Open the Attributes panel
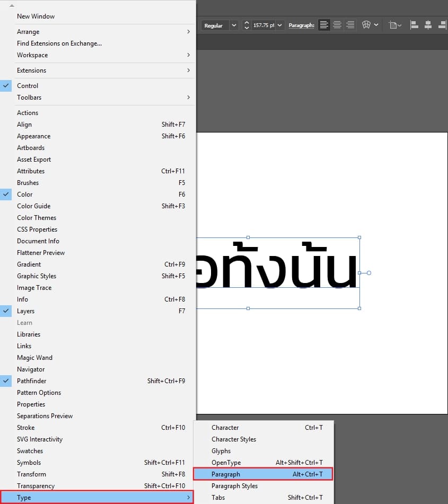 point(98,171)
